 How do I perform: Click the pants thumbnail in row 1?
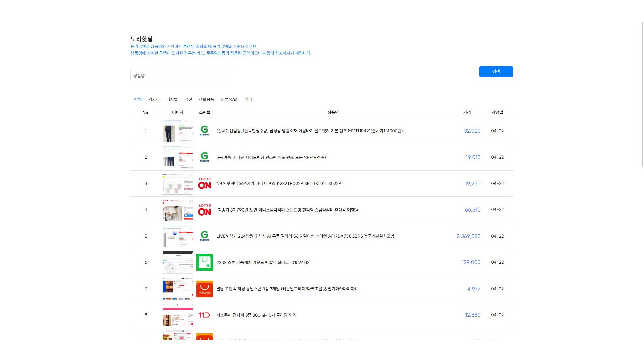(x=177, y=131)
